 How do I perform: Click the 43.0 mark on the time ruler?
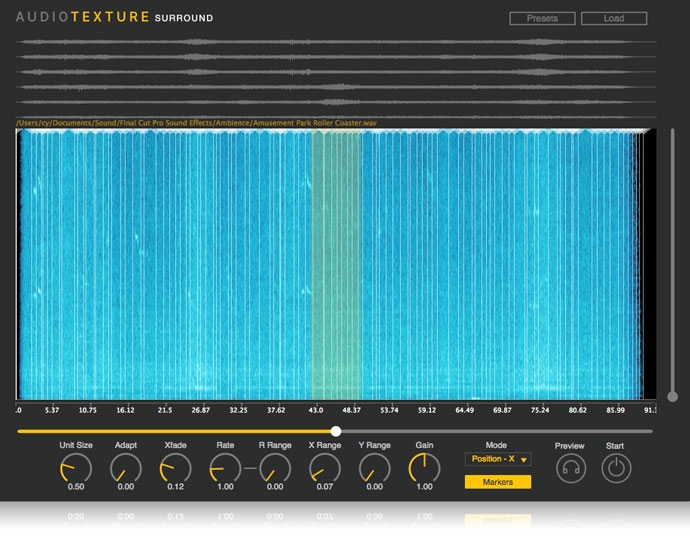click(x=316, y=410)
